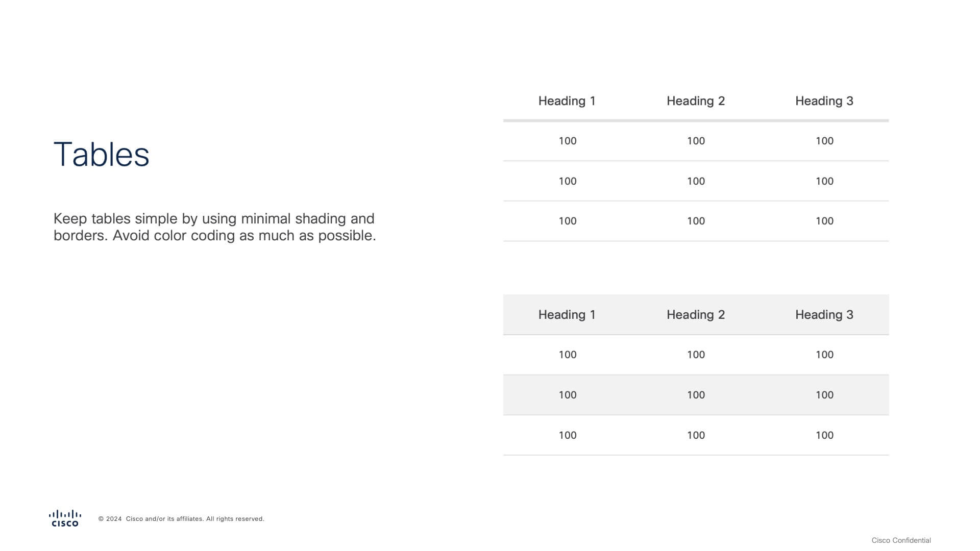980x551 pixels.
Task: Select the Tables slide title
Action: point(101,154)
